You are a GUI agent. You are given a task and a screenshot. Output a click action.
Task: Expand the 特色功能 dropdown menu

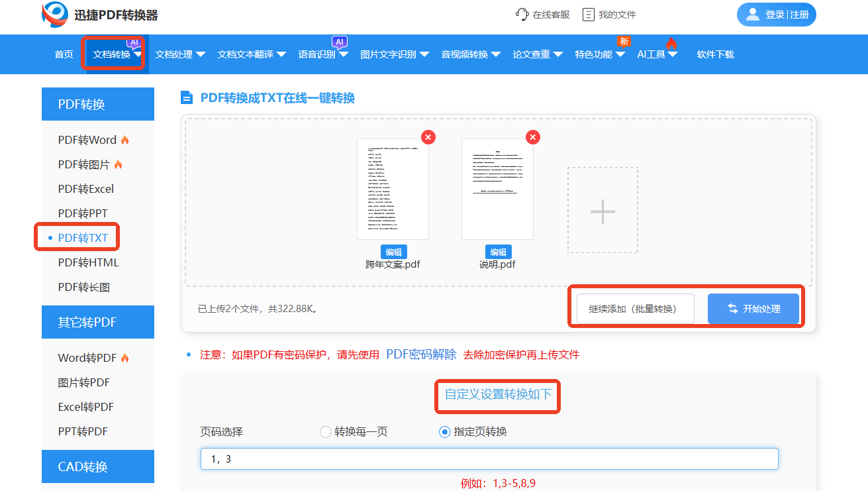tap(620, 54)
